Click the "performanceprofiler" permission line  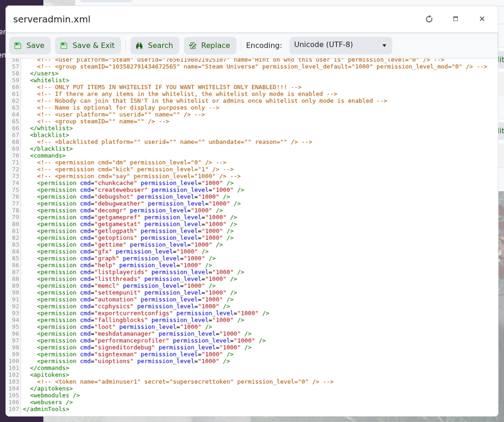[152, 340]
